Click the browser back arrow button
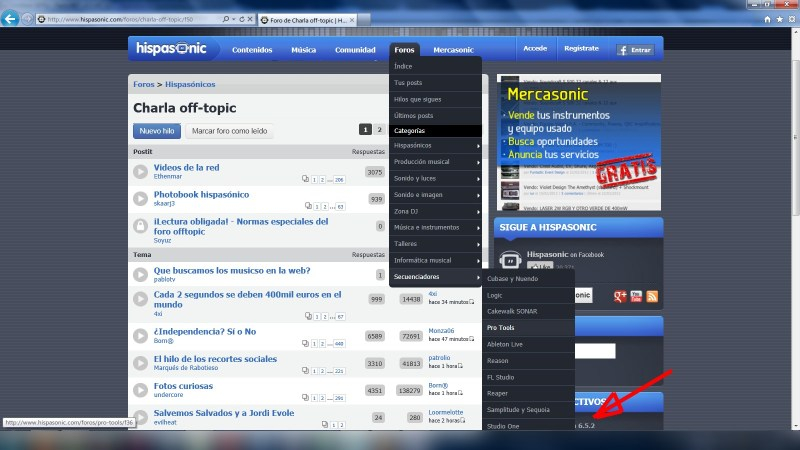Screen dimensions: 800x450 click(x=10, y=19)
